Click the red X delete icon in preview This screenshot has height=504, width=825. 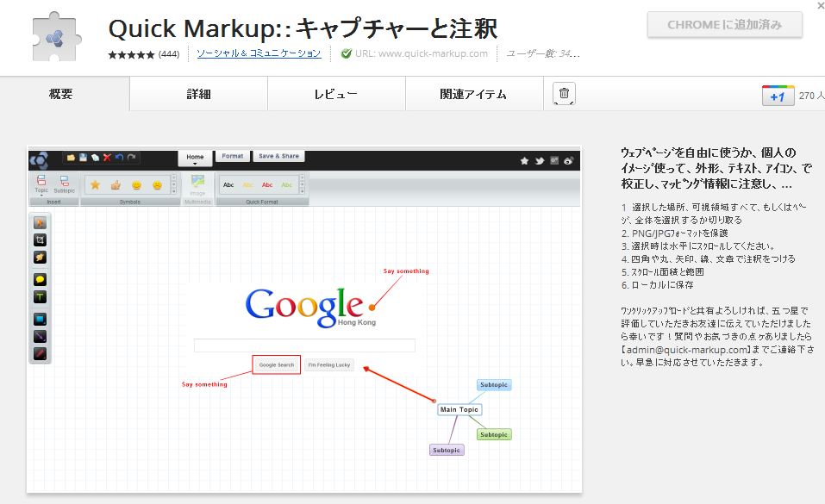click(108, 158)
